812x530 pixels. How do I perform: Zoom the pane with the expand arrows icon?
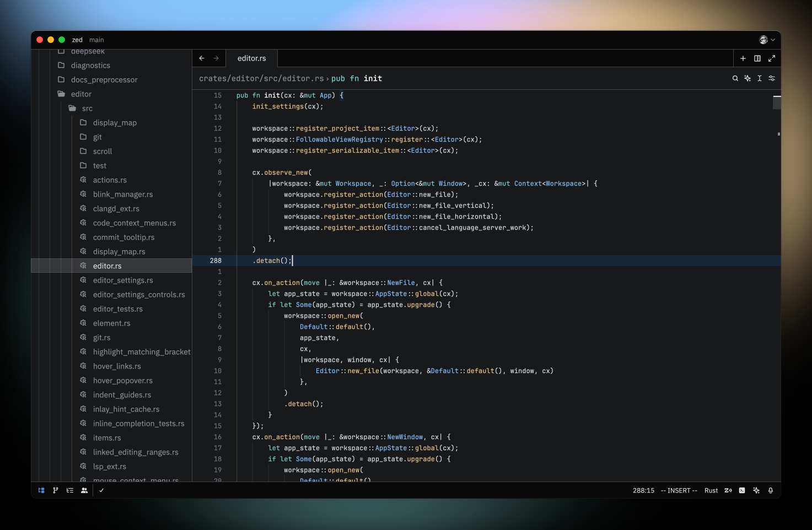(x=772, y=58)
